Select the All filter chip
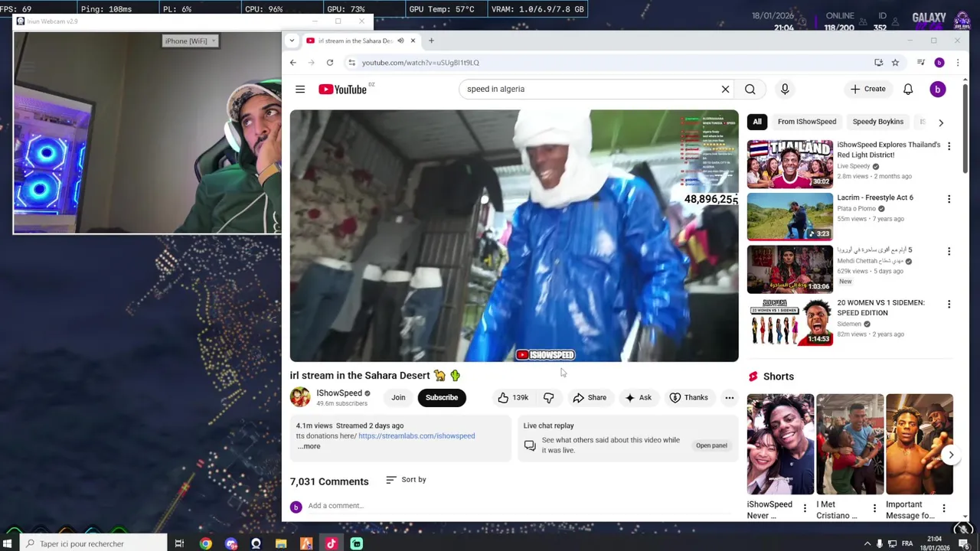Screen dimensions: 980x551 756,122
